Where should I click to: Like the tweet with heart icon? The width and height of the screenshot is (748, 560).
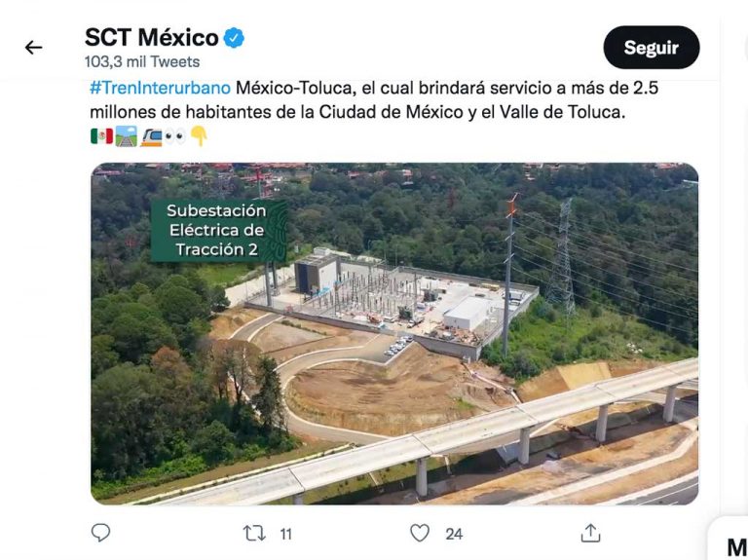[x=420, y=533]
